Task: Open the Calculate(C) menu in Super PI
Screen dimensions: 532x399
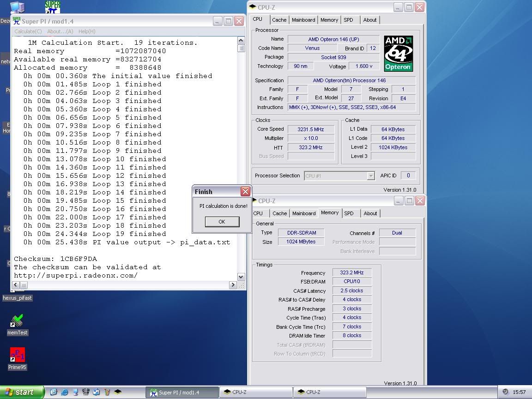Action: (x=28, y=31)
